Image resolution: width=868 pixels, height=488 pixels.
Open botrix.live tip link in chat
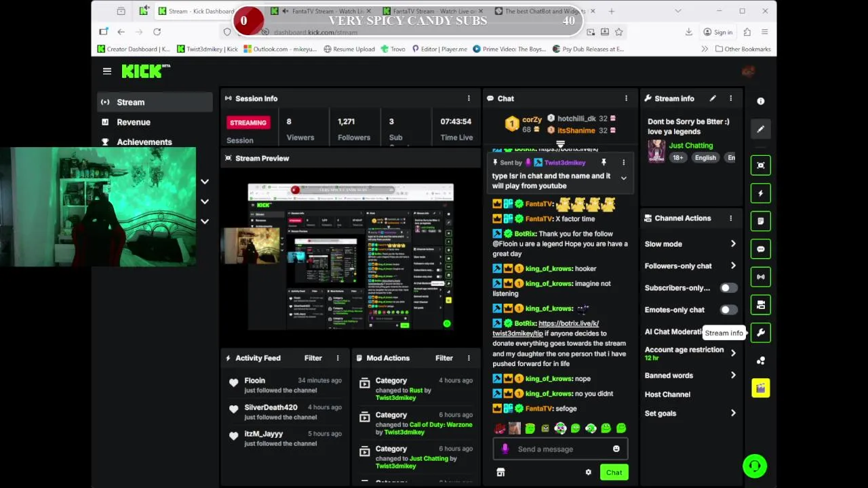click(x=546, y=328)
